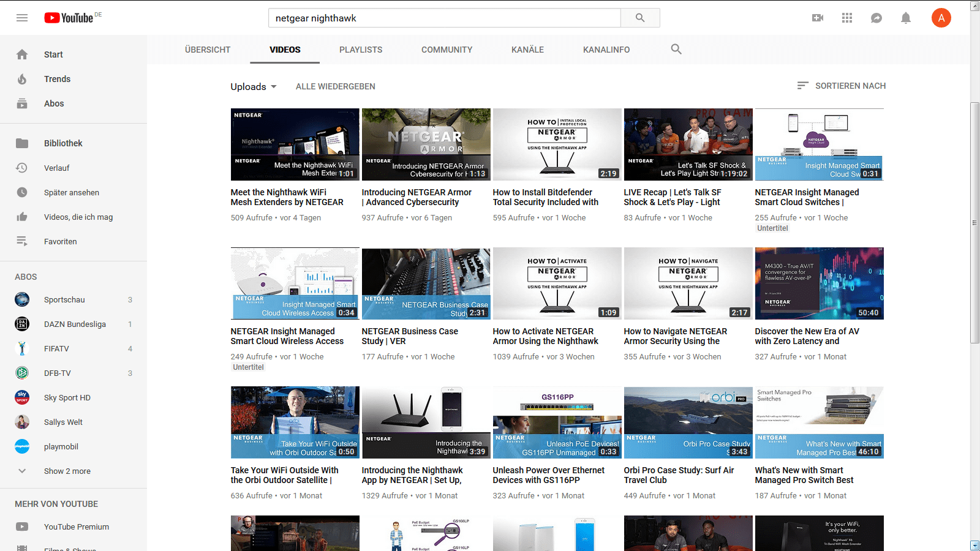Open the messages share icon
The height and width of the screenshot is (551, 980).
(876, 18)
